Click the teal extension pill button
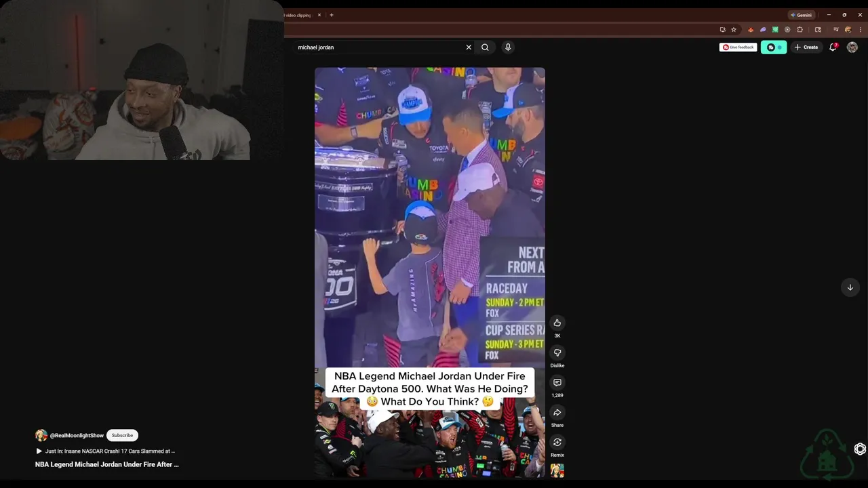This screenshot has width=868, height=488. tap(774, 47)
